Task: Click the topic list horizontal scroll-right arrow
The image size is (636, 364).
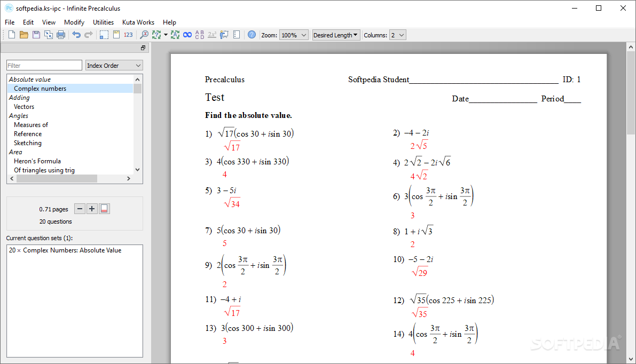Action: [x=129, y=178]
